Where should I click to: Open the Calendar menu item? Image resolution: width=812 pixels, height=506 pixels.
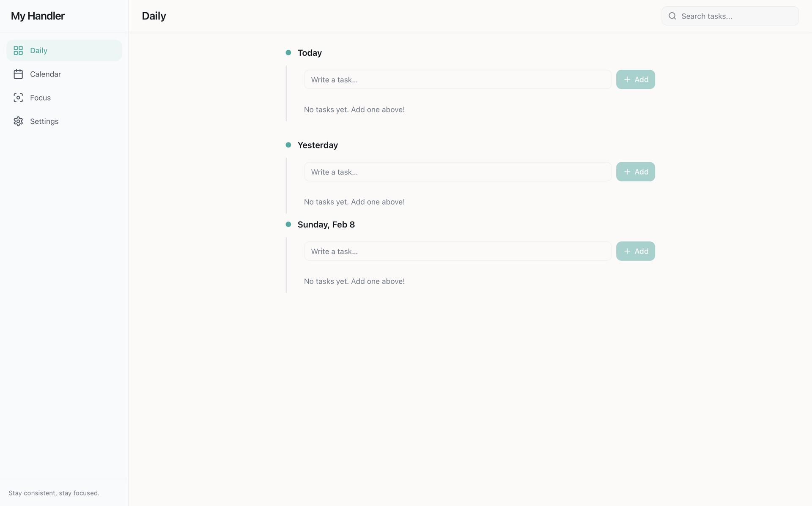pyautogui.click(x=46, y=74)
